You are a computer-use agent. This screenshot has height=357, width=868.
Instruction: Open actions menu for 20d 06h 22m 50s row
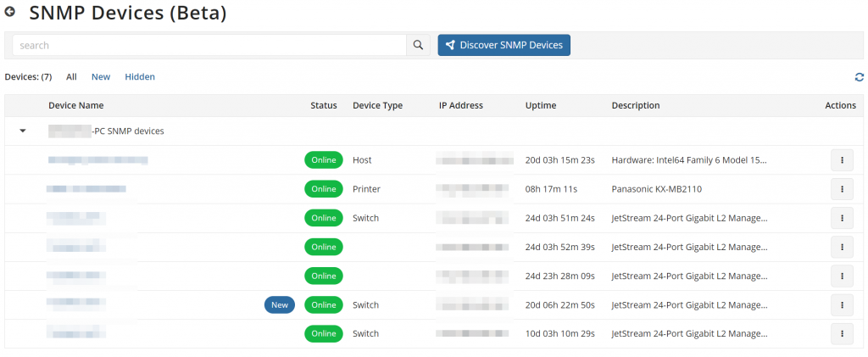(x=842, y=305)
